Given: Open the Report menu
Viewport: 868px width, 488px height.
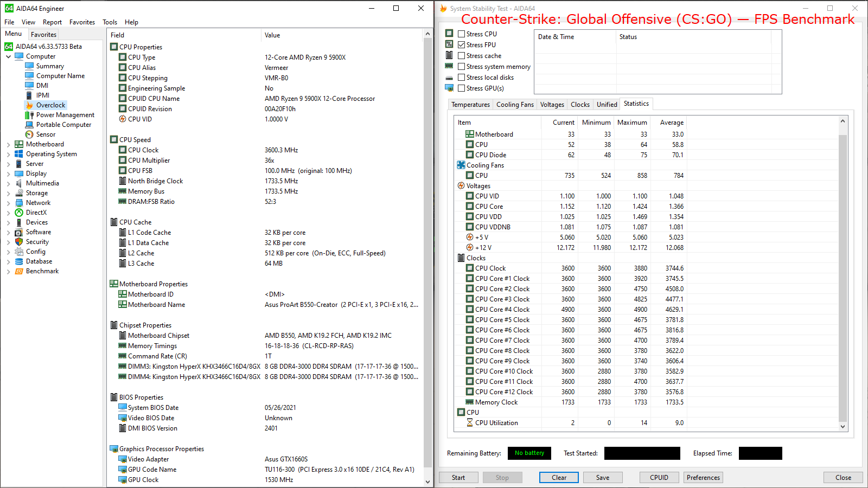Looking at the screenshot, I should tap(52, 22).
